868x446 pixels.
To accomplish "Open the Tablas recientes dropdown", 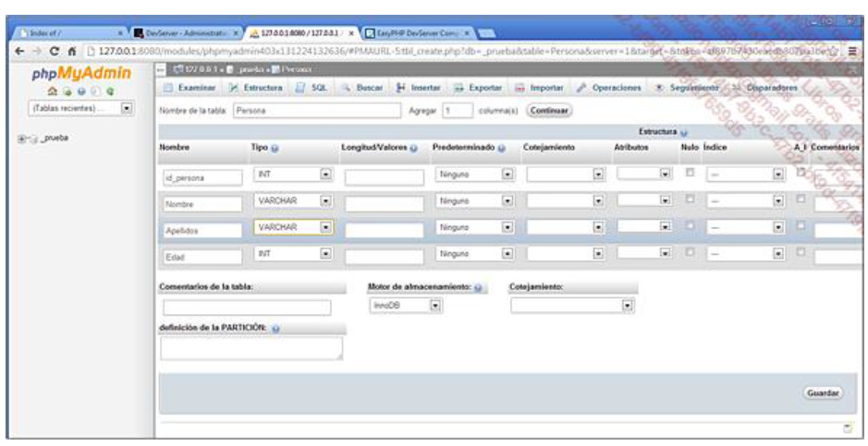I will 80,108.
